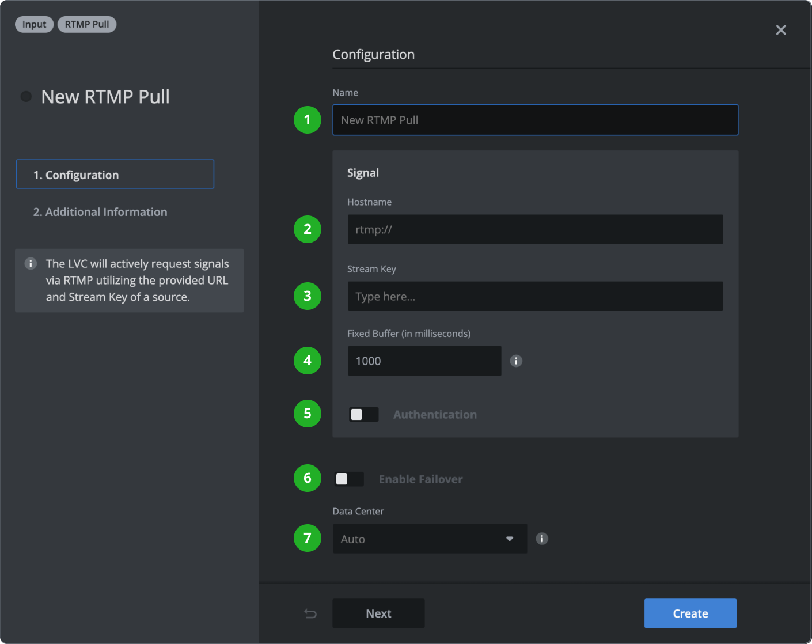Close the New RTMP Pull dialog
This screenshot has width=812, height=644.
click(781, 30)
